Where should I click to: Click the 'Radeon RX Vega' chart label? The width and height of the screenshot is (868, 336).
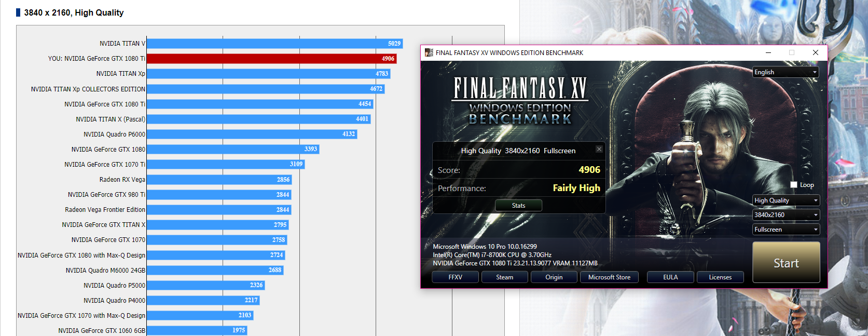point(122,180)
